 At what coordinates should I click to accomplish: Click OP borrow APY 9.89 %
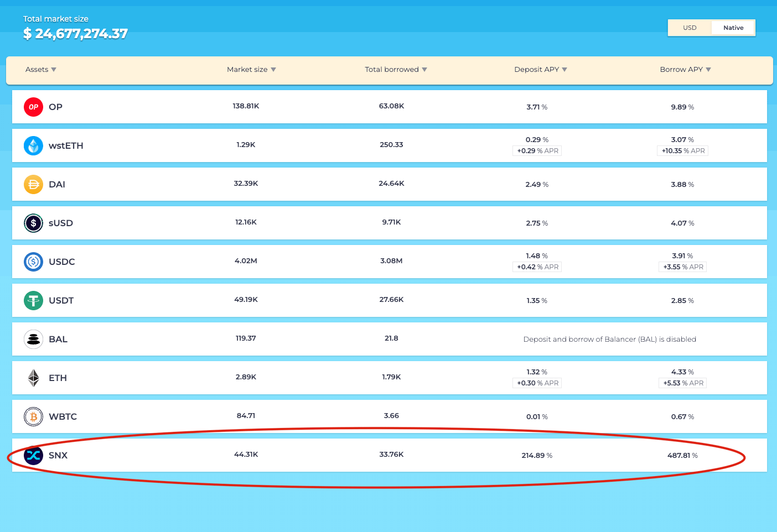click(x=682, y=107)
